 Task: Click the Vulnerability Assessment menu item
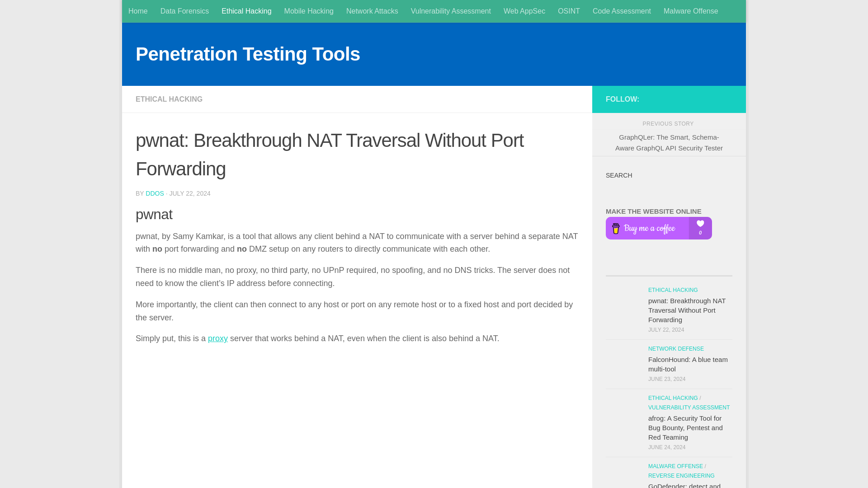coord(451,11)
